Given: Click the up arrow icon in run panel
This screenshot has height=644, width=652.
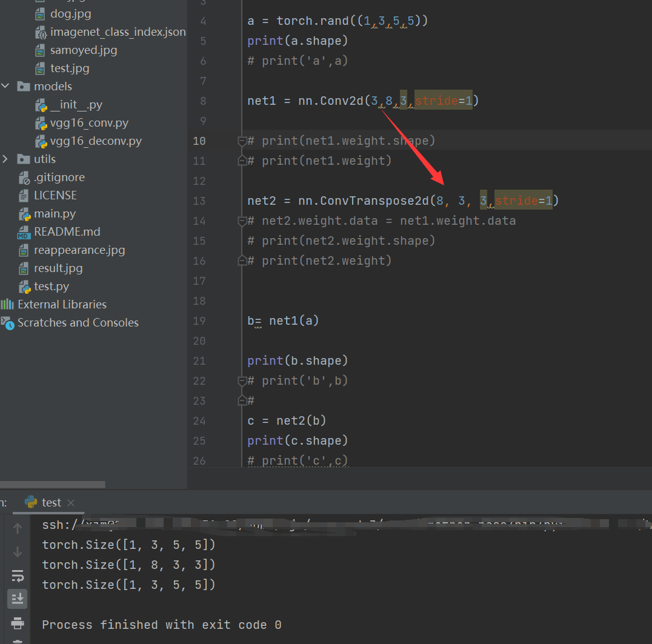Looking at the screenshot, I should pos(18,528).
